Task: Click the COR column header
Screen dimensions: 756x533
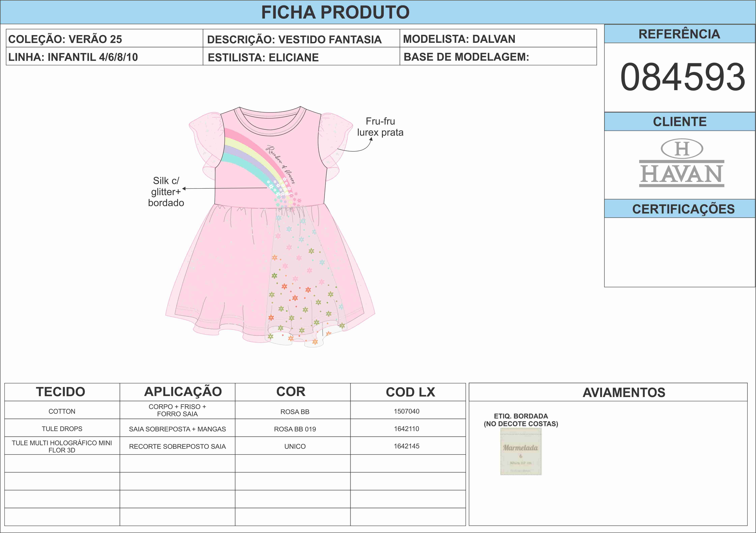Action: click(291, 392)
